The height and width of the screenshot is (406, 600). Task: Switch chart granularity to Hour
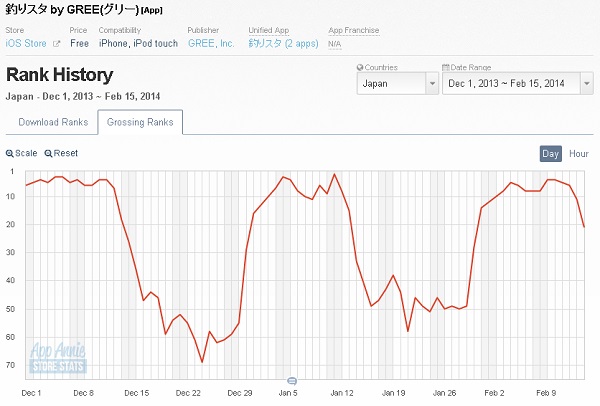point(579,153)
